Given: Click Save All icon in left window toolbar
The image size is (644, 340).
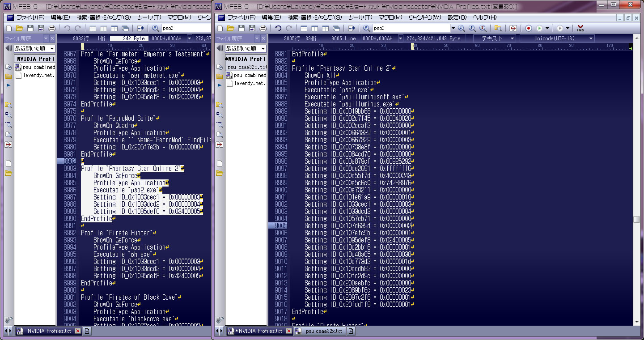Looking at the screenshot, I should (x=41, y=28).
